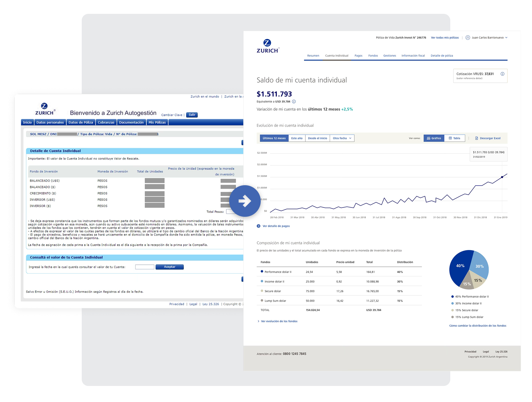Select the Desde el inicio range
The height and width of the screenshot is (402, 532).
click(318, 138)
